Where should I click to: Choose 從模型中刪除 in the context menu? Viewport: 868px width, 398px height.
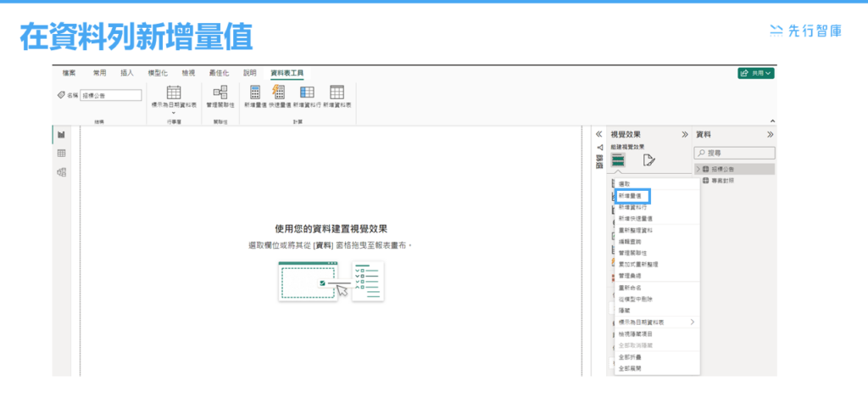pos(657,300)
